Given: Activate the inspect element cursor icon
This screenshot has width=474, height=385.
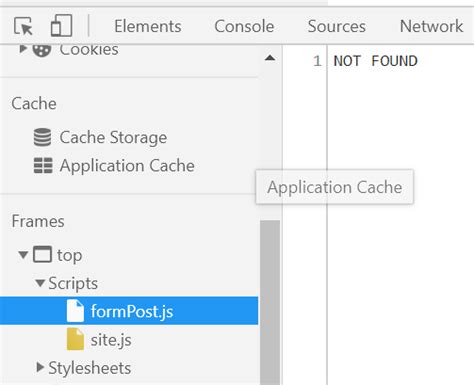Looking at the screenshot, I should click(23, 26).
